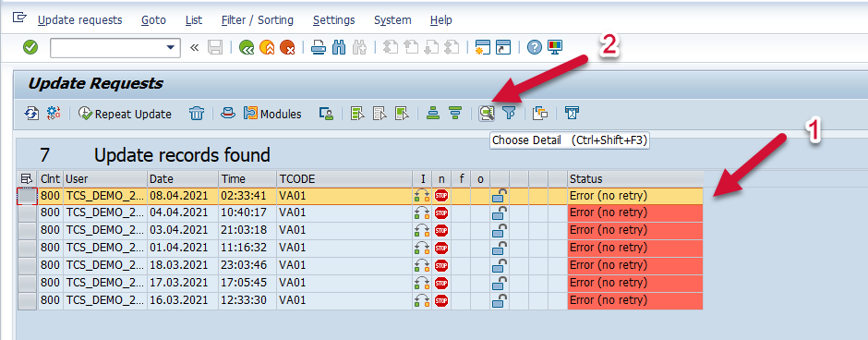Viewport: 868px width, 340px height.
Task: Click the Modules button
Action: (x=272, y=114)
